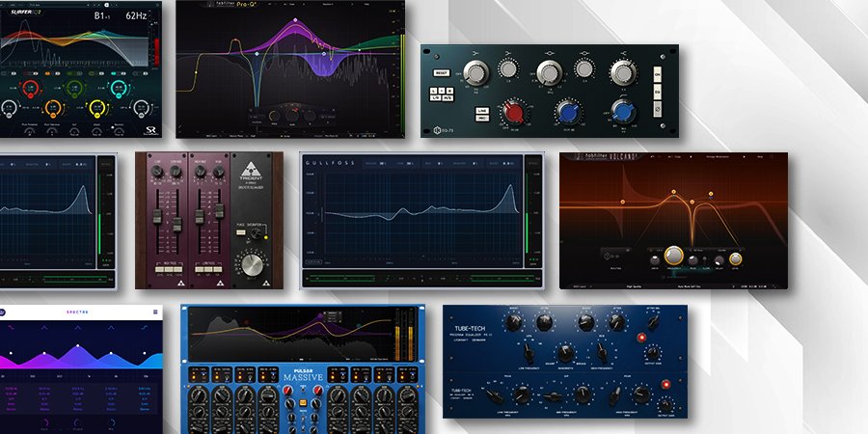The image size is (868, 434).
Task: Select MIC input on the EQ-73
Action: (x=481, y=118)
